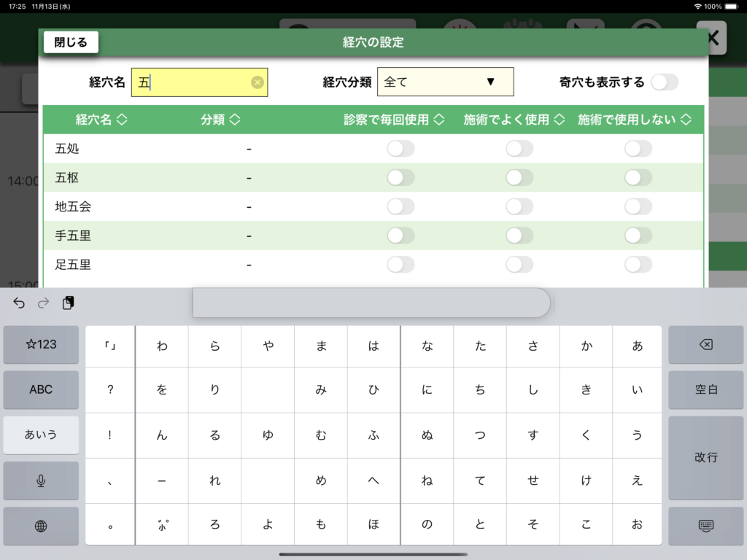Hide keyboard with the dismiss key
747x560 pixels.
705,526
